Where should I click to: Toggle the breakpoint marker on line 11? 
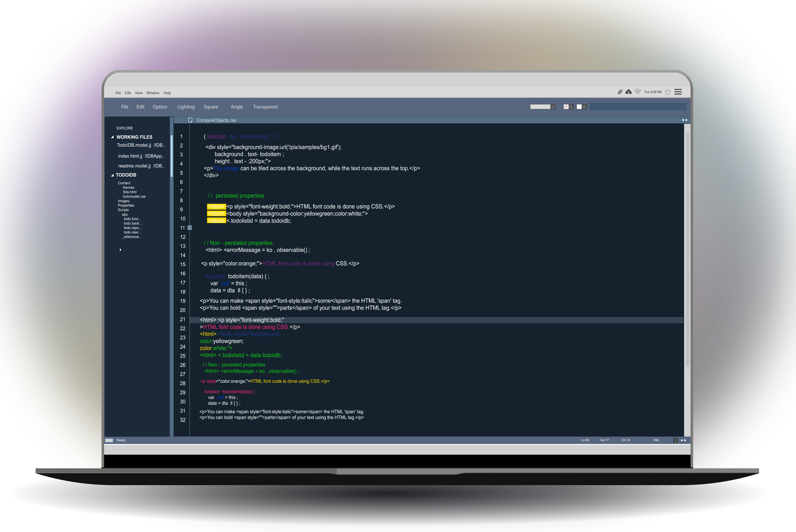pyautogui.click(x=190, y=228)
